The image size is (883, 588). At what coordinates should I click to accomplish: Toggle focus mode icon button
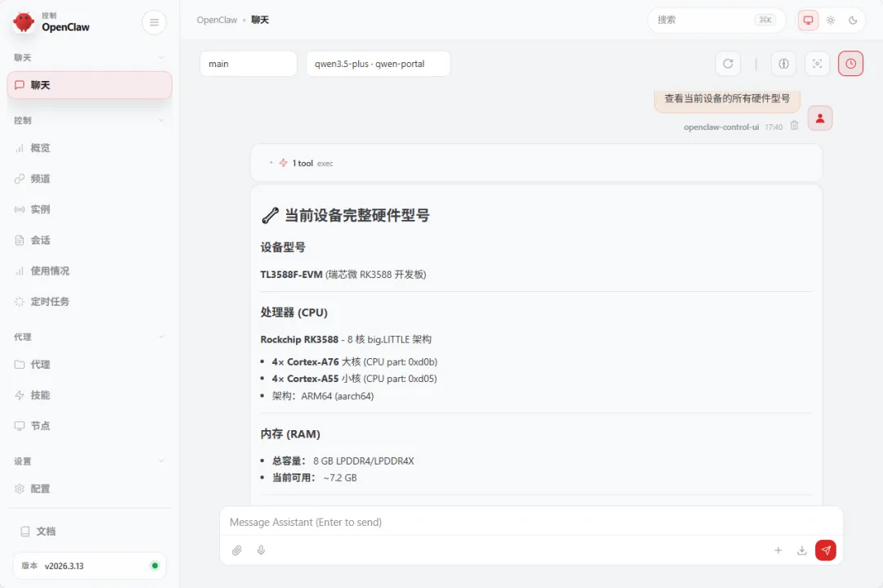817,64
